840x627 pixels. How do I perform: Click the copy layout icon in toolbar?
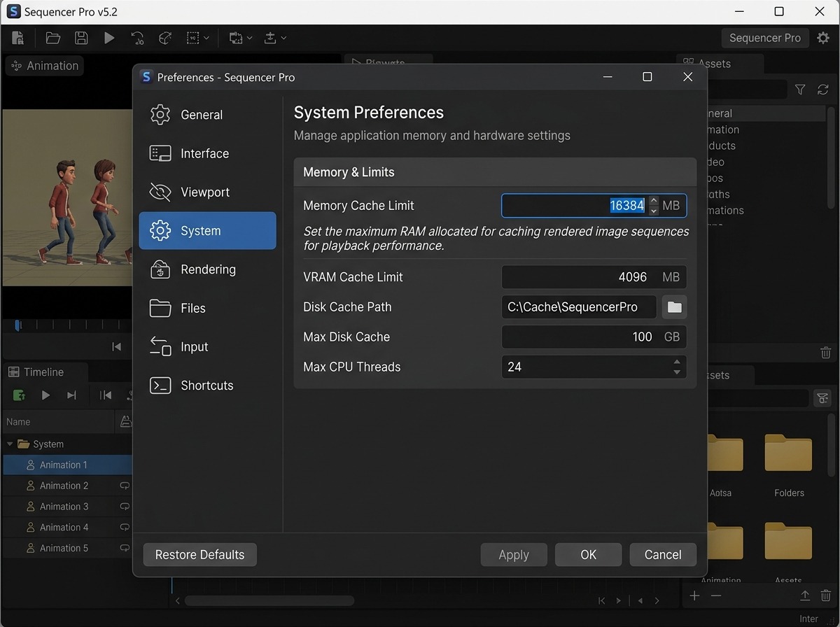(x=234, y=38)
